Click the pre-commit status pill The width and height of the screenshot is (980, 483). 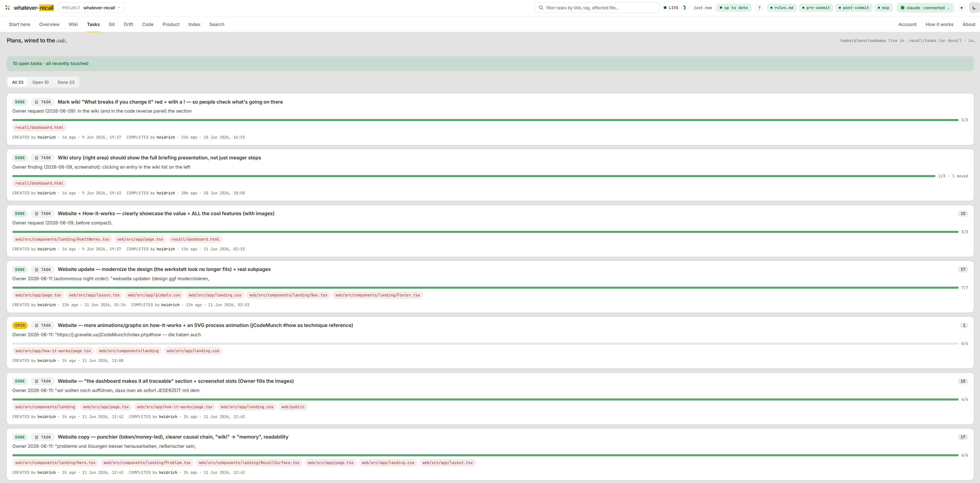point(816,8)
